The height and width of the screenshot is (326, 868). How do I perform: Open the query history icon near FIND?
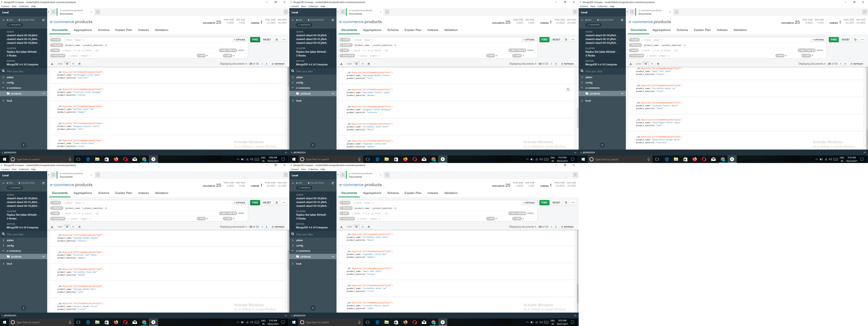[277, 40]
